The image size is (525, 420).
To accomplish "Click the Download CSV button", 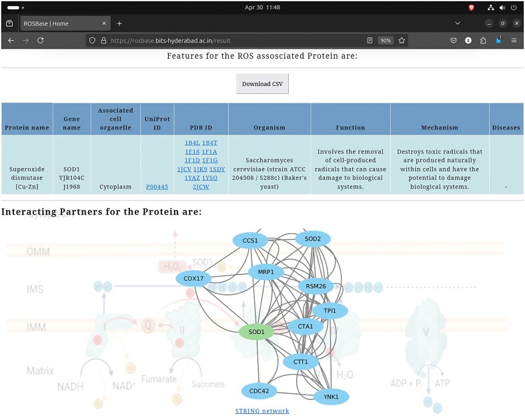I will (262, 84).
